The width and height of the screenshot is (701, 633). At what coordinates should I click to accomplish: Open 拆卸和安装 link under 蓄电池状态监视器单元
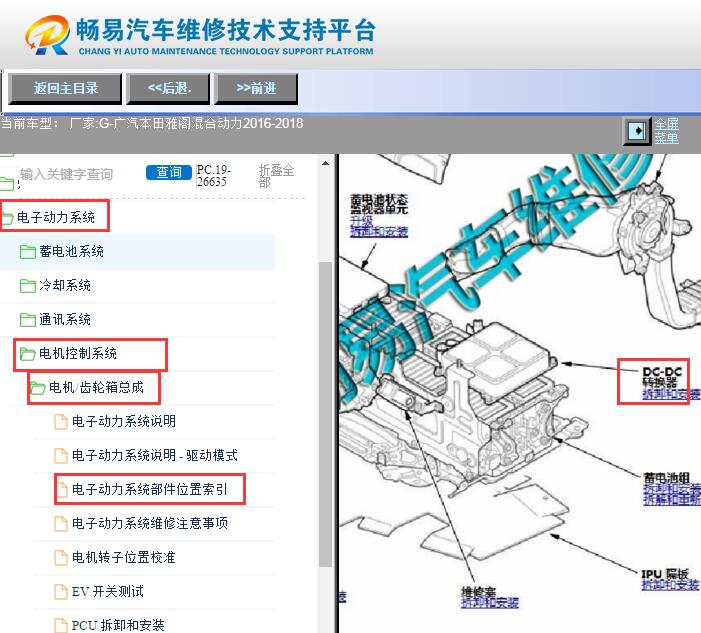pos(379,231)
